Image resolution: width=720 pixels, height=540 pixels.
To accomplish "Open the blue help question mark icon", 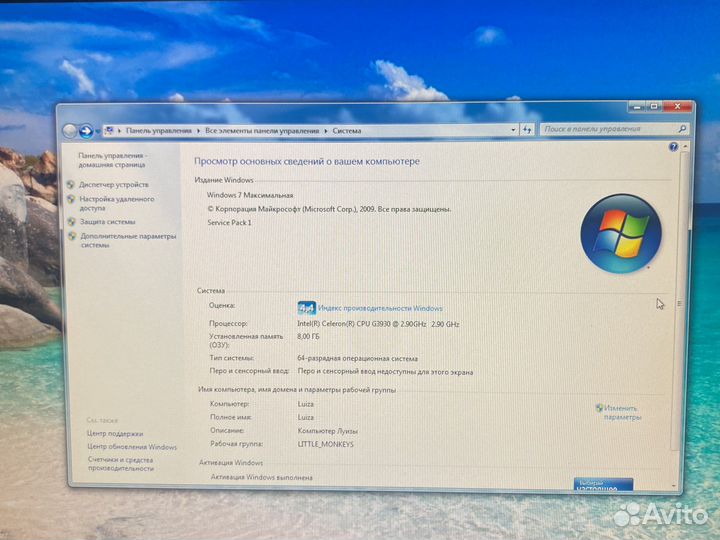I will pos(673,147).
